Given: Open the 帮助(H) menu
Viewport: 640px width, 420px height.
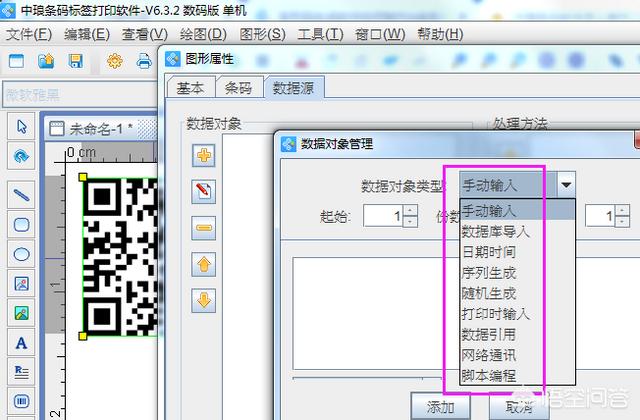Looking at the screenshot, I should (x=440, y=34).
